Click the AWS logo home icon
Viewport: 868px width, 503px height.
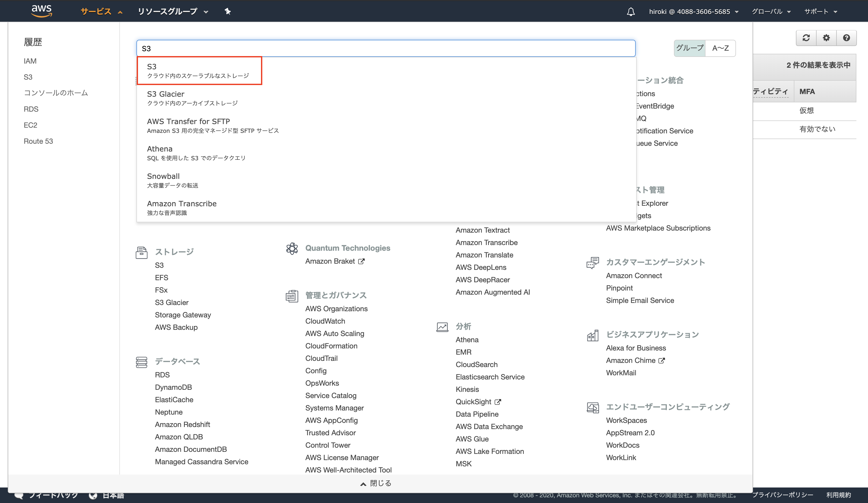click(41, 11)
